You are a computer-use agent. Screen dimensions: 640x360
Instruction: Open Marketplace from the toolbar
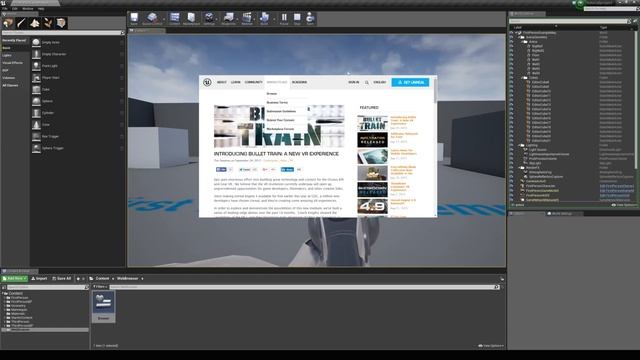[191, 18]
